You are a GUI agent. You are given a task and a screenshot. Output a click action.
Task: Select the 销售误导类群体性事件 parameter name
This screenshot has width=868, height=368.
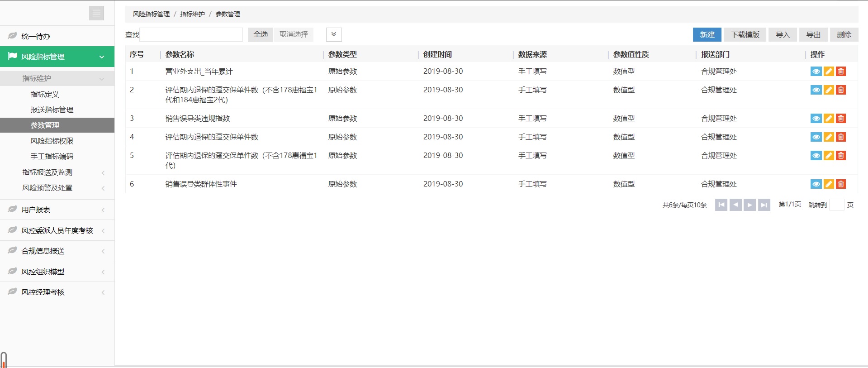(x=201, y=184)
